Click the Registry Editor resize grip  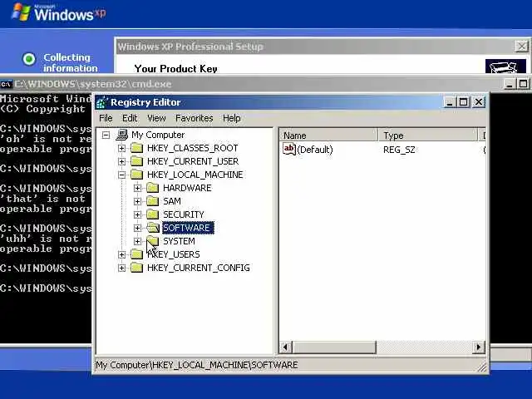click(482, 367)
